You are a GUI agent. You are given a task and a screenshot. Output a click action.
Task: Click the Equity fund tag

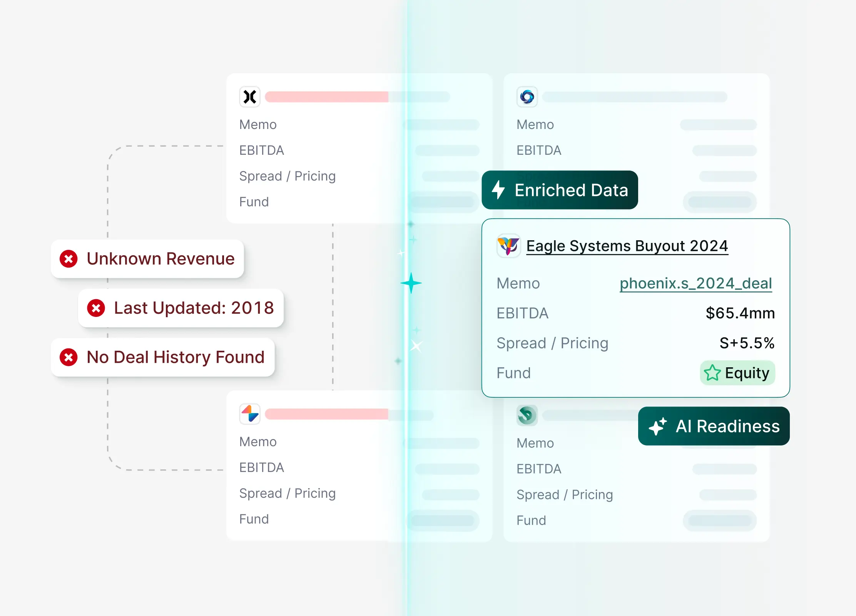pyautogui.click(x=737, y=373)
